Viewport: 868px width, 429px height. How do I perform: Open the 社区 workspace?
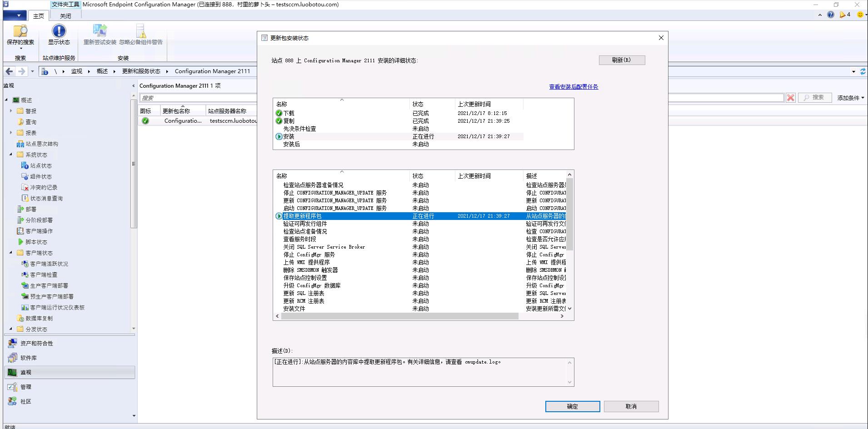tap(70, 402)
